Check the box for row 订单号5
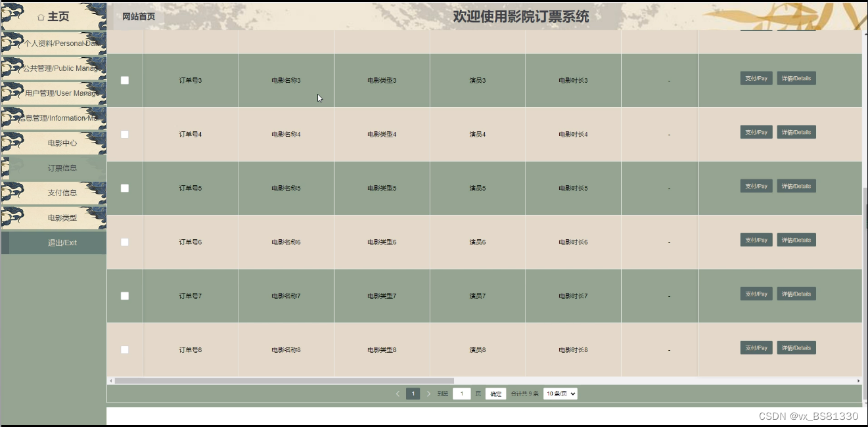The width and height of the screenshot is (868, 427). (x=125, y=188)
